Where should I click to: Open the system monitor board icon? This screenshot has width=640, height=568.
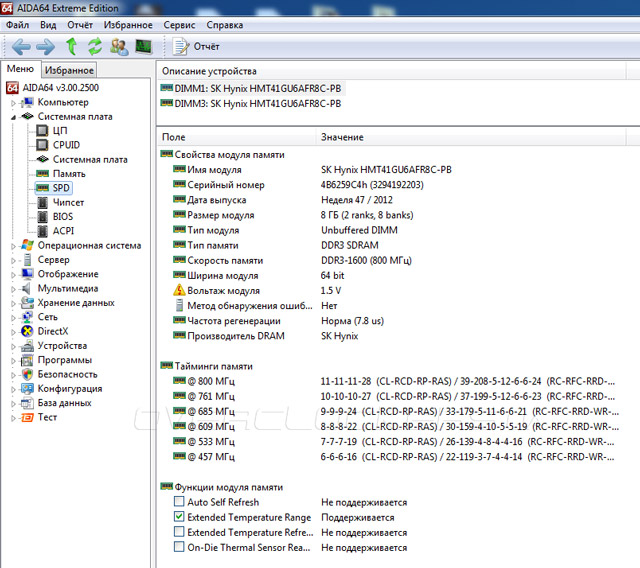click(x=143, y=47)
